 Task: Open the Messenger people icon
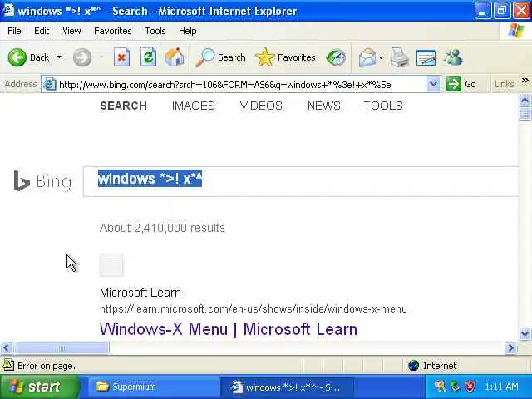(453, 57)
